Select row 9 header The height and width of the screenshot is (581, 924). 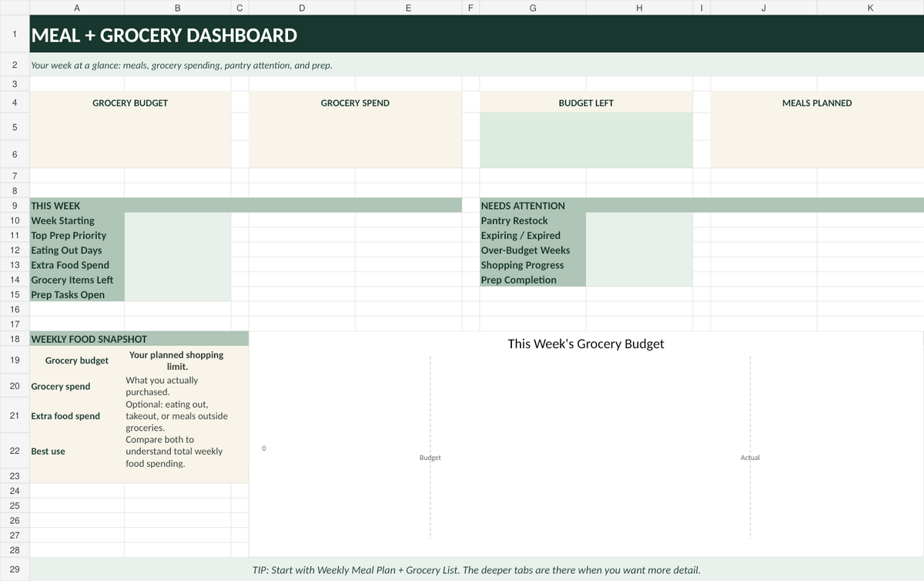(x=15, y=206)
